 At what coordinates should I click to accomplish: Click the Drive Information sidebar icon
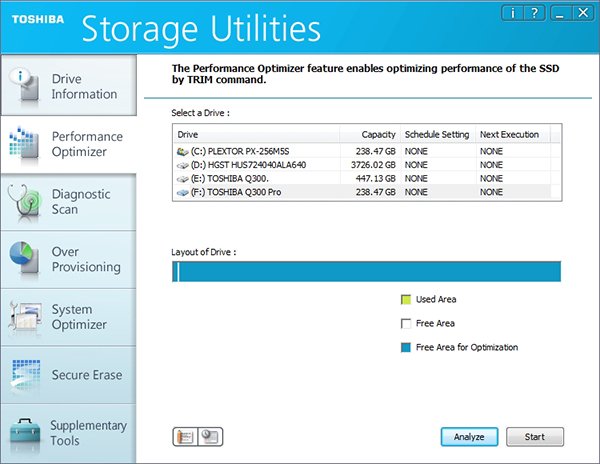(x=25, y=84)
